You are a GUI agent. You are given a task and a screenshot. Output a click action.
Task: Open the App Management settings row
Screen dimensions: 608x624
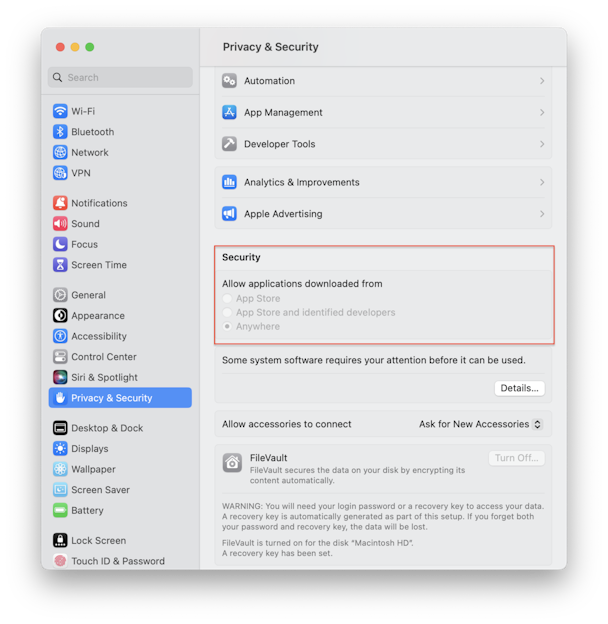[x=383, y=112]
